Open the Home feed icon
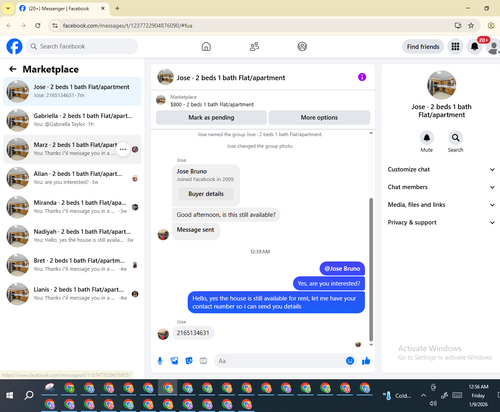This screenshot has width=500, height=412. click(x=206, y=46)
